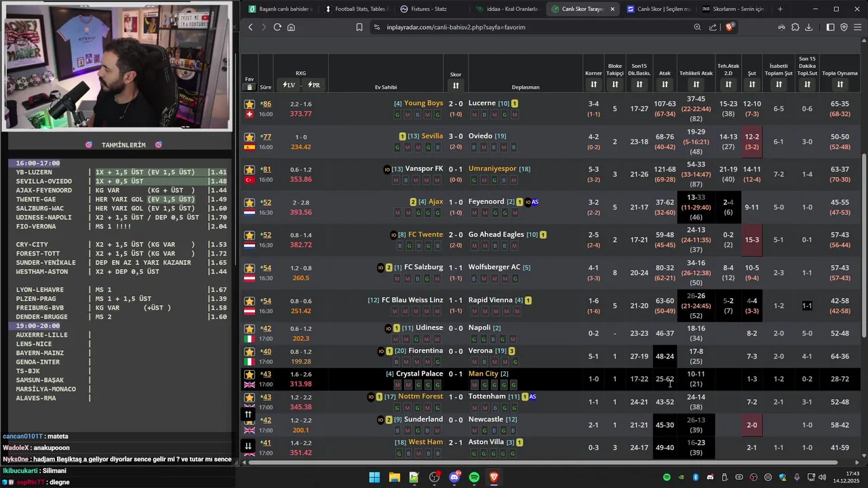This screenshot has width=868, height=488.
Task: Open Discord from the taskbar
Action: pyautogui.click(x=454, y=477)
